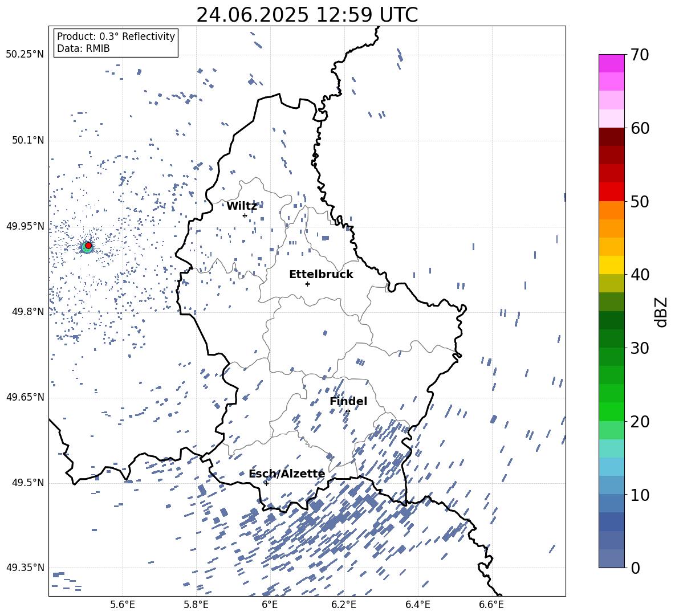Click the 6°E longitude label

pos(270,605)
